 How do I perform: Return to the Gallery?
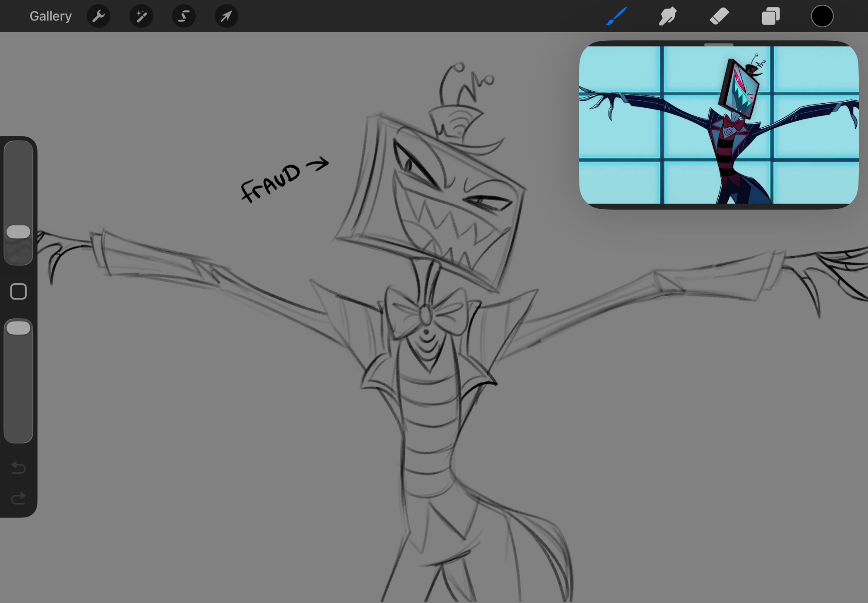point(50,16)
